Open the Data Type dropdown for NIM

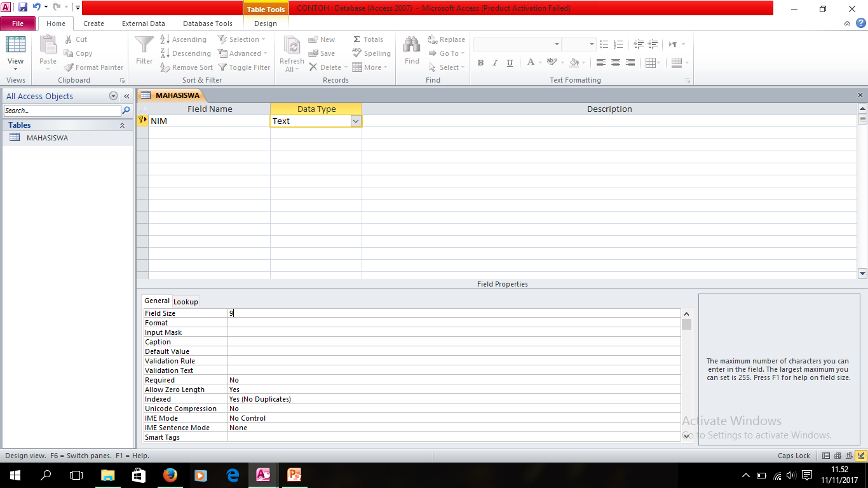coord(355,121)
